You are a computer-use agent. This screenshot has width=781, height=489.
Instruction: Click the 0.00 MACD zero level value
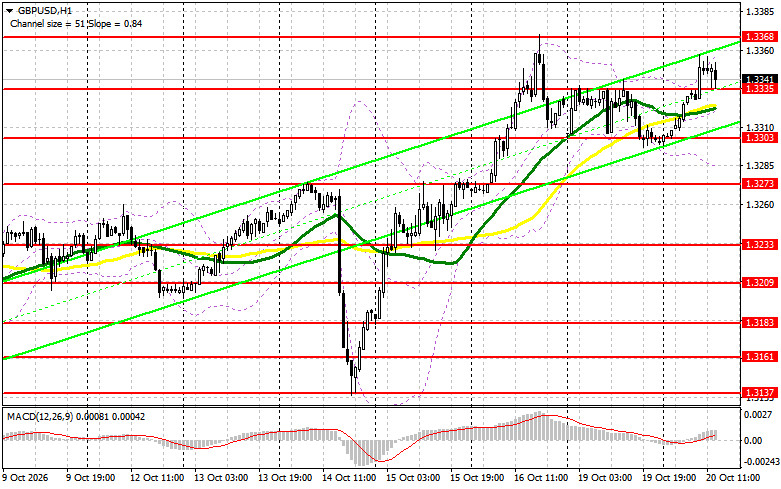(755, 440)
